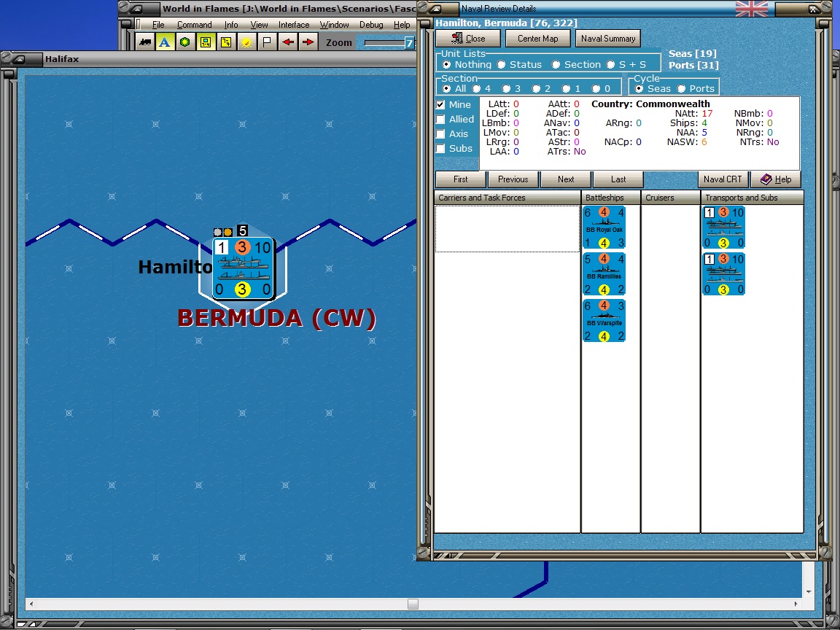
Task: Click the Battleships column header
Action: [x=611, y=198]
